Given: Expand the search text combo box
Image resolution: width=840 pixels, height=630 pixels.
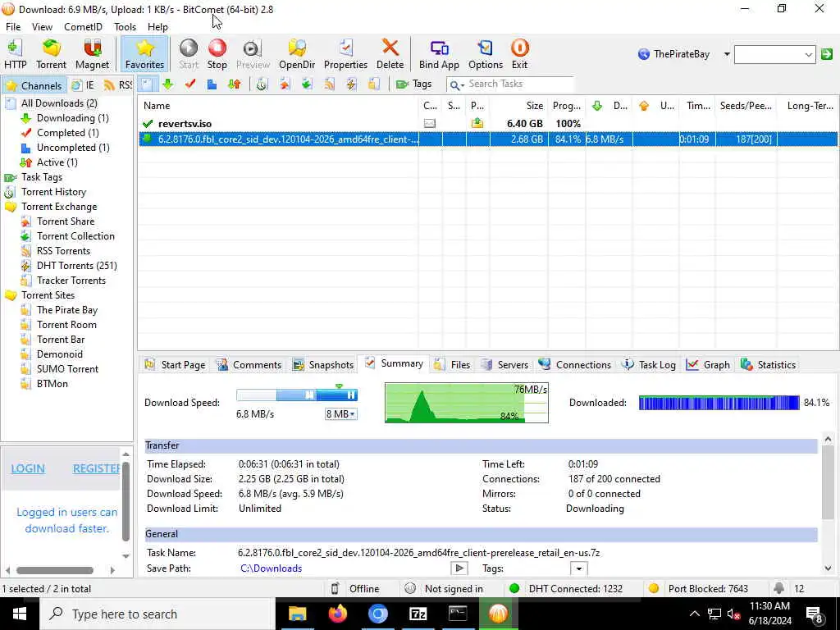Looking at the screenshot, I should [x=808, y=54].
